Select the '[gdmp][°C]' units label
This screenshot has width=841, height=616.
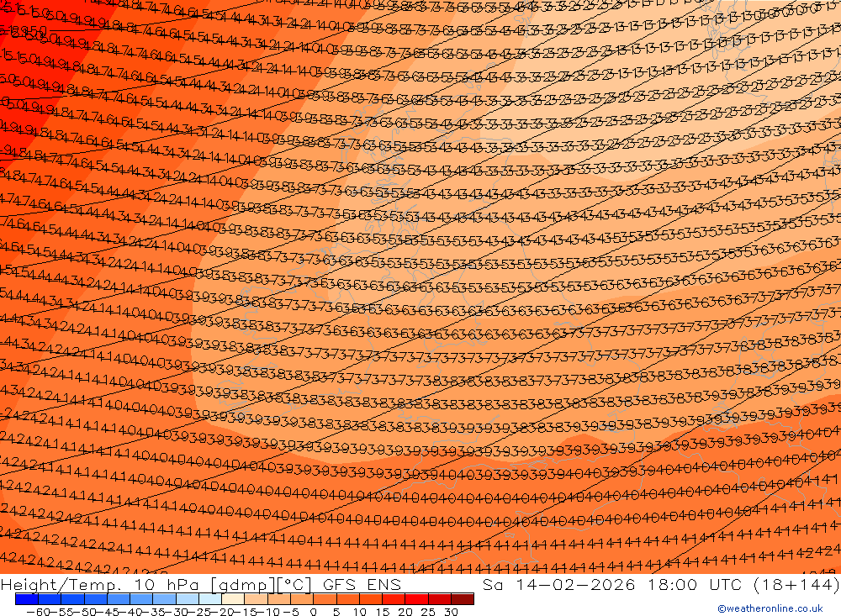click(262, 584)
